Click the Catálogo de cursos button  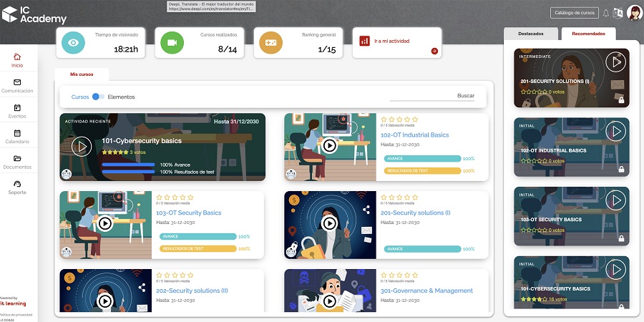pyautogui.click(x=574, y=13)
